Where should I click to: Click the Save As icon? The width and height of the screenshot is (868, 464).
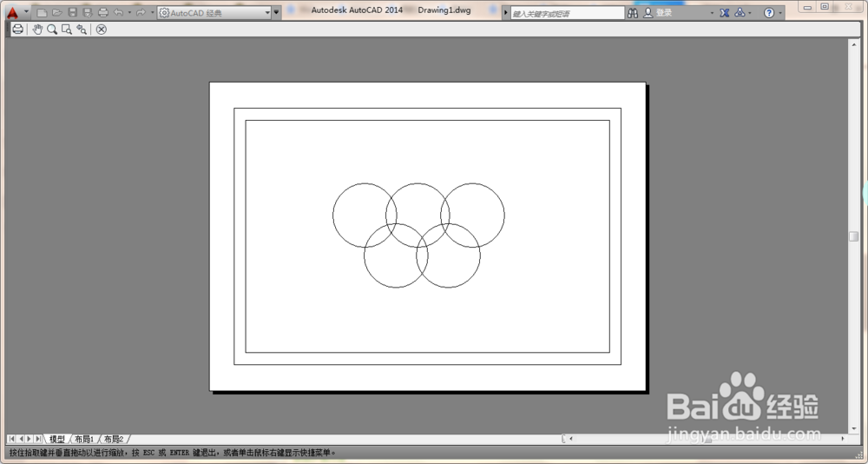click(88, 12)
